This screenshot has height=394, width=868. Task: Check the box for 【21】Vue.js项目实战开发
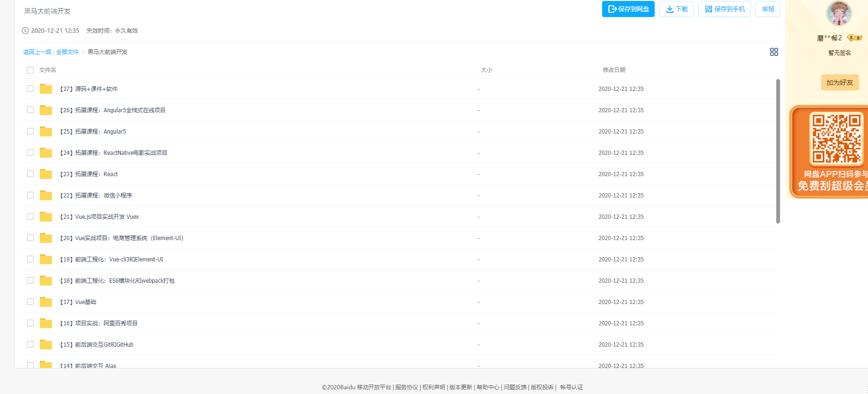[30, 216]
